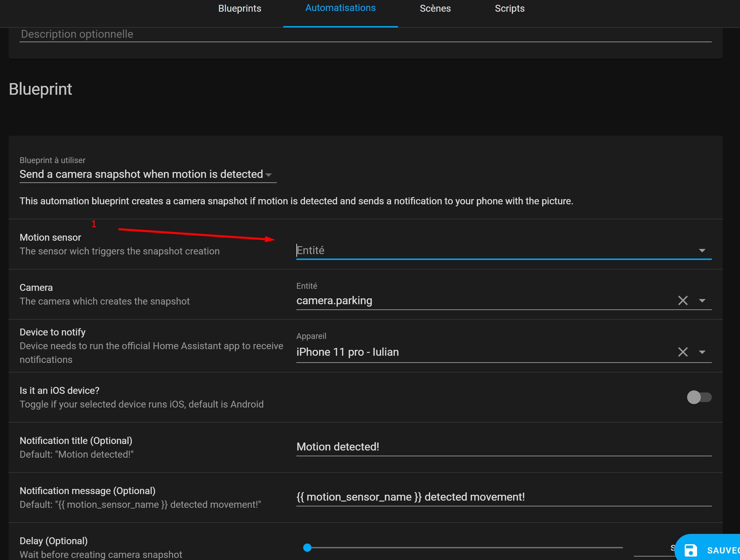Edit the Notification message field

[x=504, y=497]
